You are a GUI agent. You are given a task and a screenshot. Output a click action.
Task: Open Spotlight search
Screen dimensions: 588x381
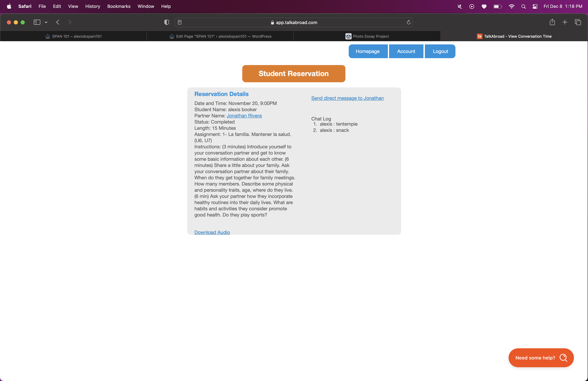click(524, 6)
